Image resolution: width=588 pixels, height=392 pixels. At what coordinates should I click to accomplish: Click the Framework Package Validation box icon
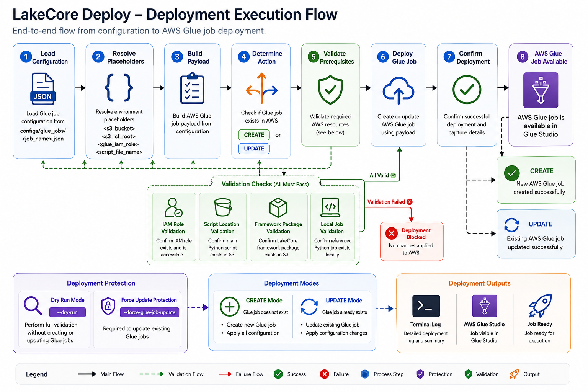click(x=278, y=207)
